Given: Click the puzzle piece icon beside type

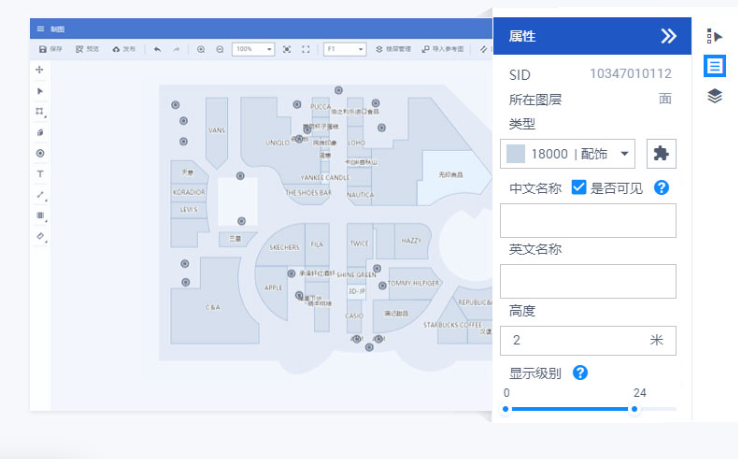Looking at the screenshot, I should pos(660,153).
